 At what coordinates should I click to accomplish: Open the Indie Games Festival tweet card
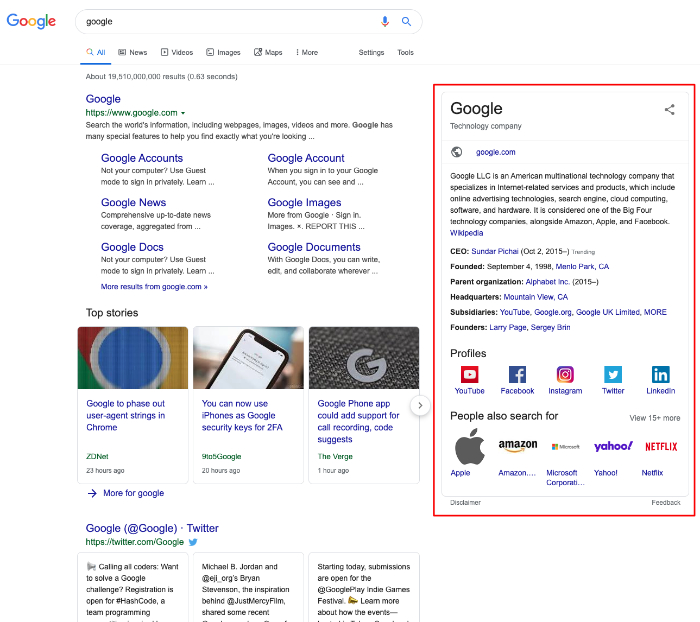364,587
